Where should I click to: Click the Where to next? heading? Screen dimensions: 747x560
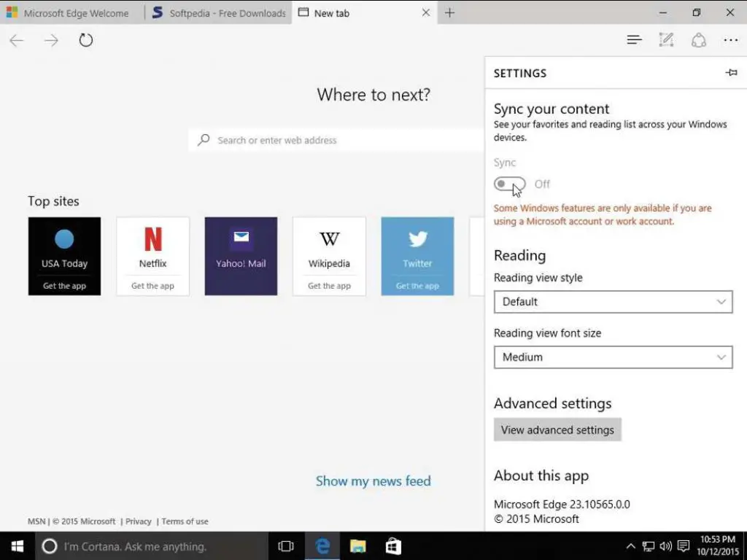[373, 94]
